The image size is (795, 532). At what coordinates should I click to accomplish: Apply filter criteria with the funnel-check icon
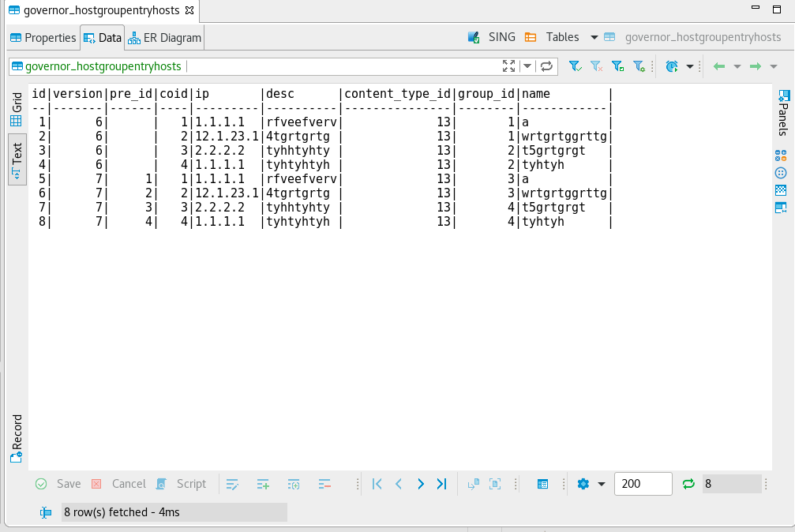(575, 66)
